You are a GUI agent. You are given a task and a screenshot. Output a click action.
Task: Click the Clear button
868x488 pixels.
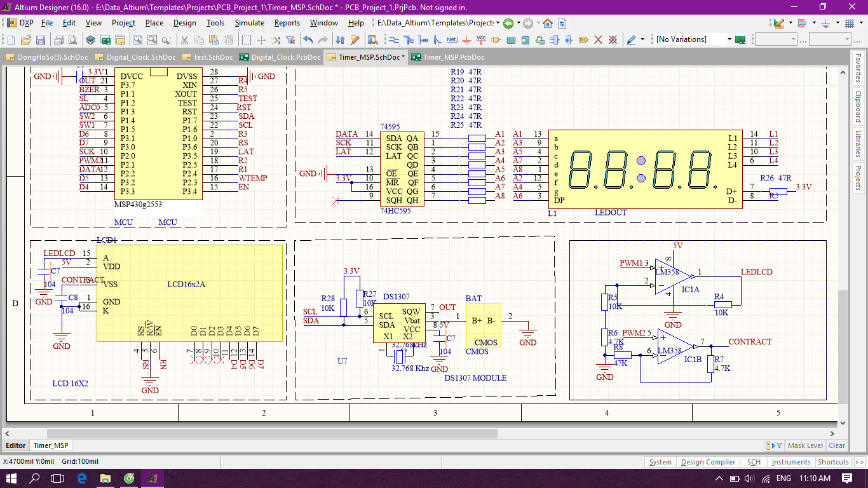837,445
